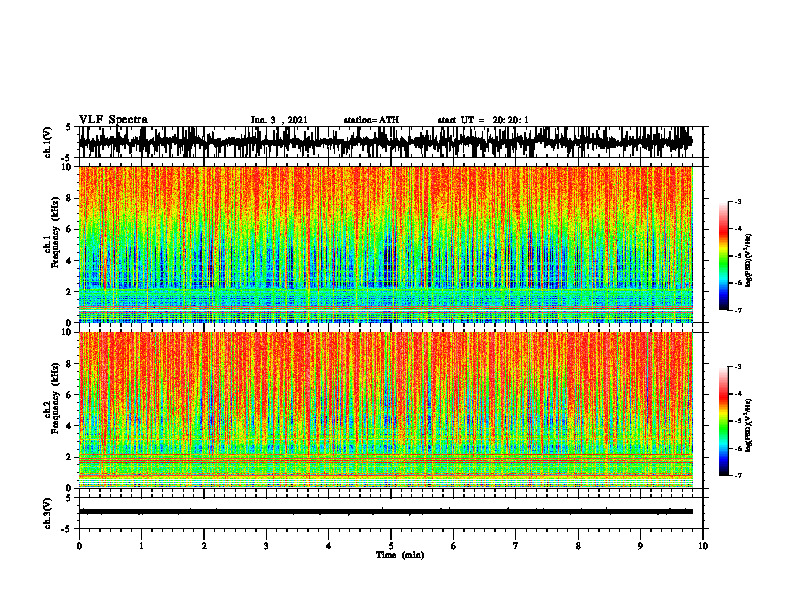Click the ch.1(V) waveform axis label

click(47, 142)
